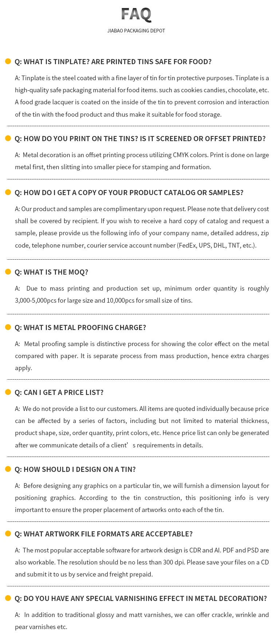Select the bullet by price list question
273x644 pixels.
coord(8,392)
